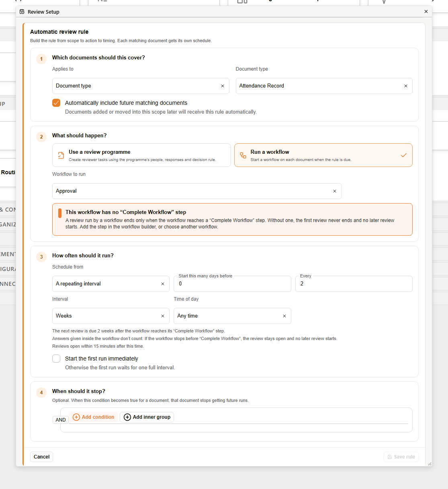Click the Build the rule from scope description

coord(121,41)
